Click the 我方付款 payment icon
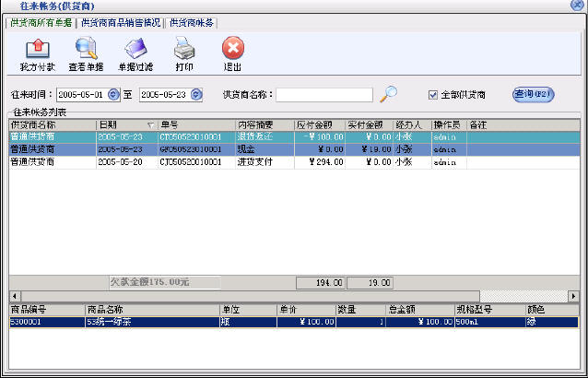The height and width of the screenshot is (378, 588). pyautogui.click(x=37, y=50)
